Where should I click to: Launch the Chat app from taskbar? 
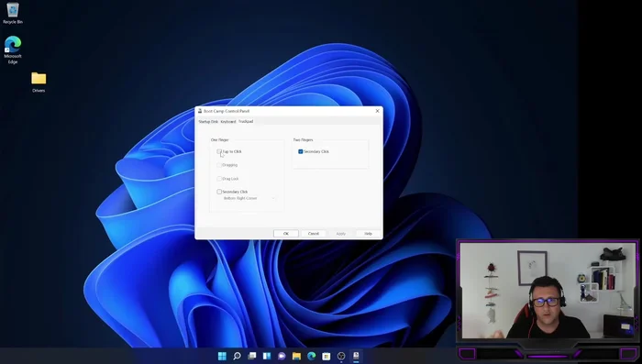(282, 356)
